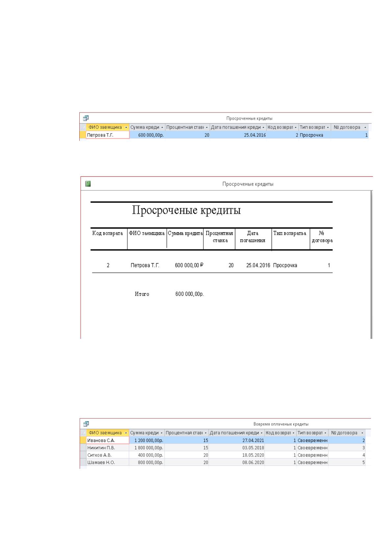
Task: Click the row selector for Никитин П.В.
Action: [x=83, y=448]
